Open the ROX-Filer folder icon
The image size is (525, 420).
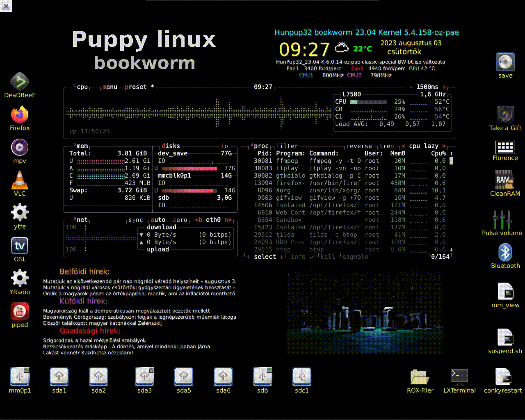(420, 377)
